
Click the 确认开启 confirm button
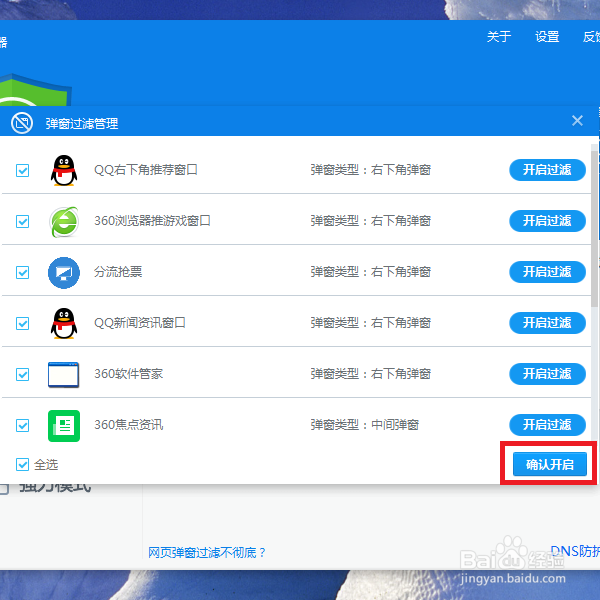pos(550,464)
